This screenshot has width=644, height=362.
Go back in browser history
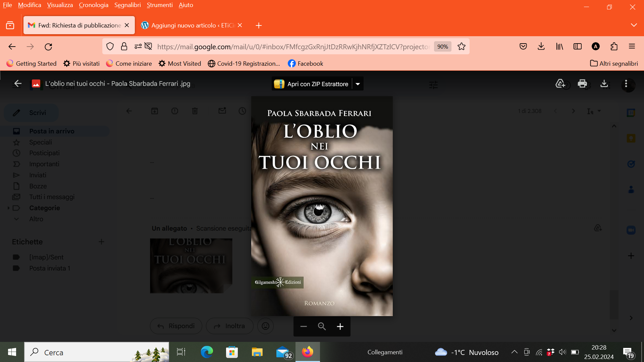coord(12,47)
